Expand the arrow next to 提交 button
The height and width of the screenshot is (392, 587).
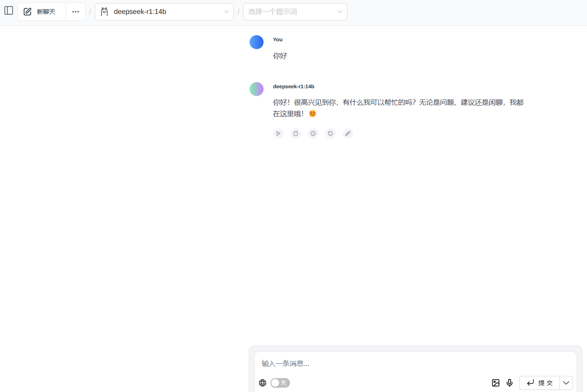click(x=566, y=383)
